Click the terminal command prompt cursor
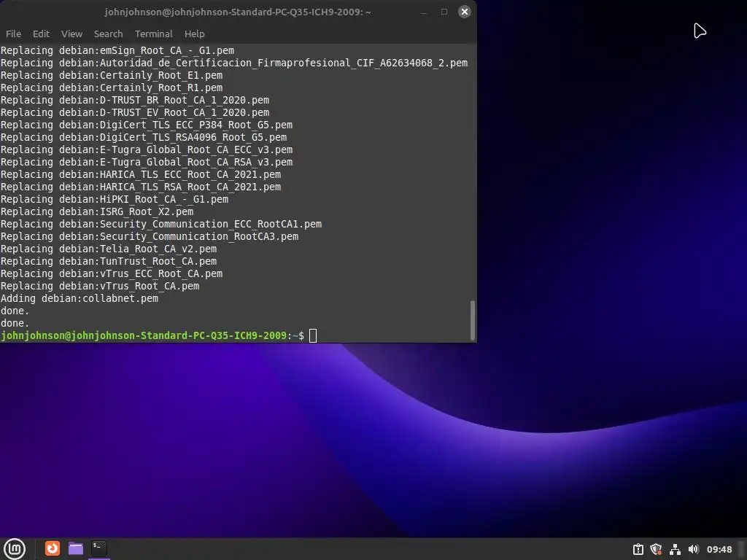This screenshot has width=747, height=560. [x=312, y=335]
